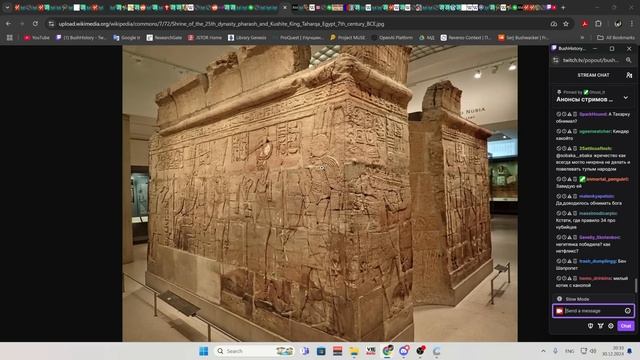Click the twitch.tv/popout address field
This screenshot has height=360, width=640.
pos(591,60)
